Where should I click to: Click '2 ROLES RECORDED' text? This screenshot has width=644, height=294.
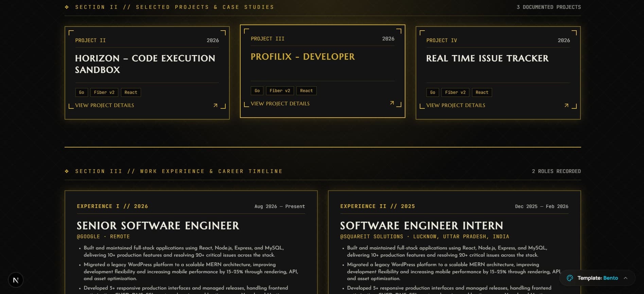coord(556,171)
